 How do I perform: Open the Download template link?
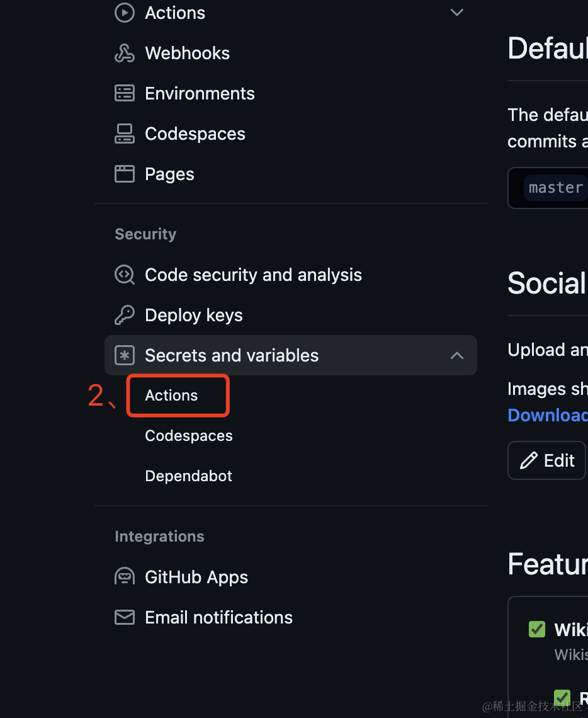[548, 415]
